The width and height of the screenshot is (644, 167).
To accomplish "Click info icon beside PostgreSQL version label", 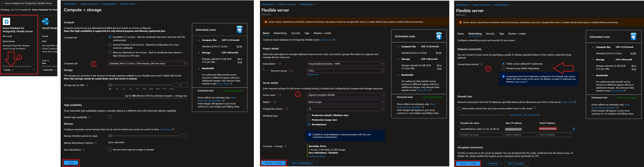I will click(x=287, y=109).
